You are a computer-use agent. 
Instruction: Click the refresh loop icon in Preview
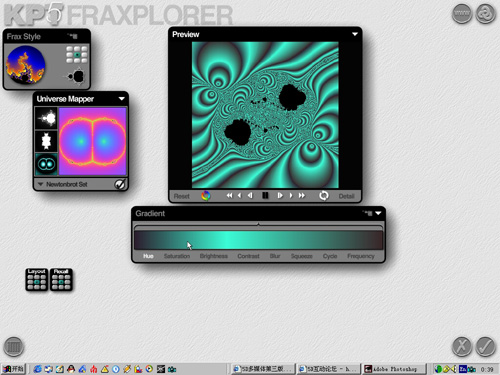323,196
